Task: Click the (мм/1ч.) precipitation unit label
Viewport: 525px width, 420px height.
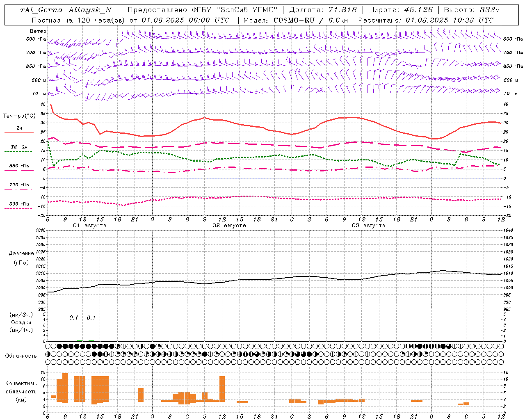Action: (x=21, y=330)
